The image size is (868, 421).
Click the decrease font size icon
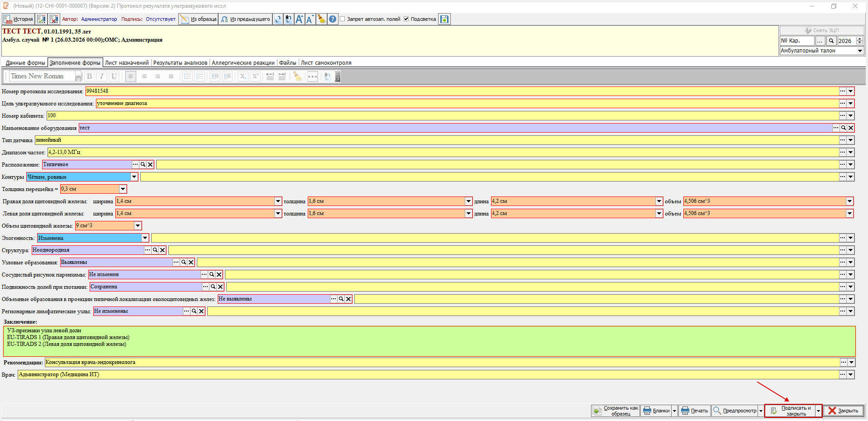pos(310,19)
